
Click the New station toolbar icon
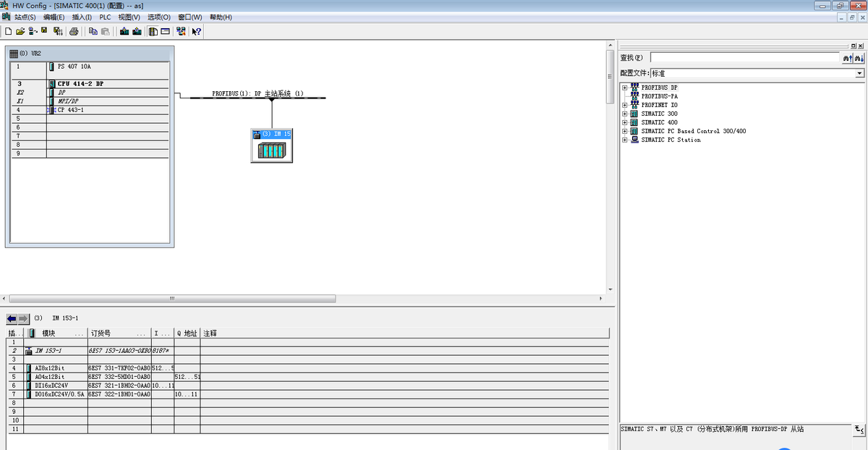[x=8, y=31]
